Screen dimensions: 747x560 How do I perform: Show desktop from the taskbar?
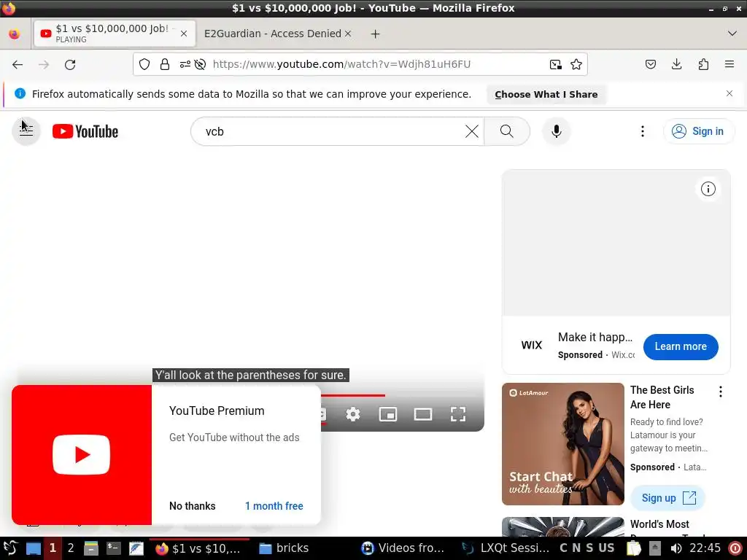coord(34,548)
